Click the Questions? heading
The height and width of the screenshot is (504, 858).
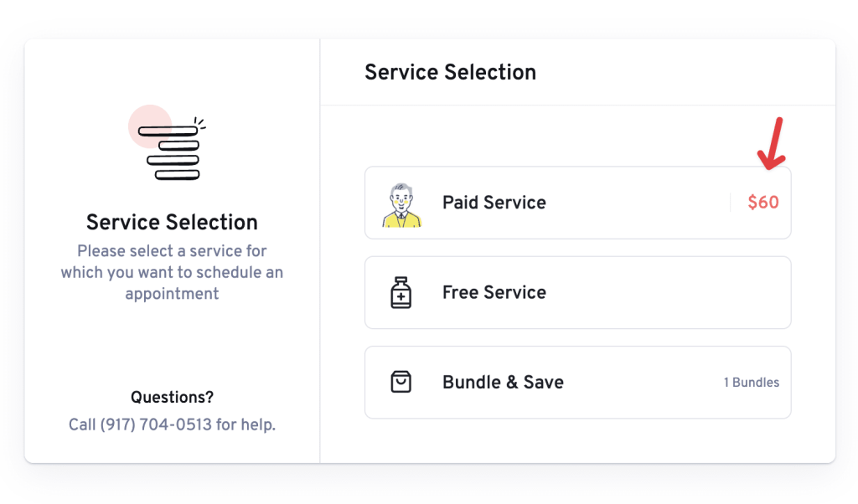(x=172, y=397)
